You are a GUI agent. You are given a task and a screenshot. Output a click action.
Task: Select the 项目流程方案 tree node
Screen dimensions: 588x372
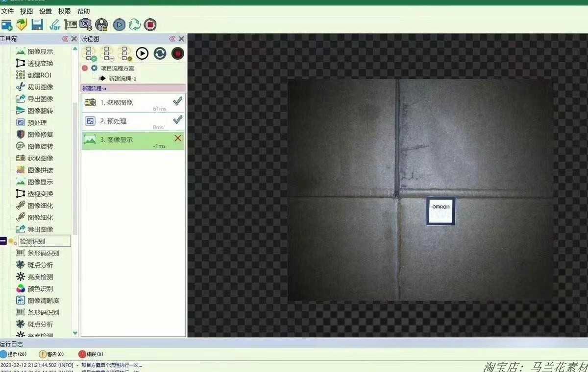click(118, 68)
